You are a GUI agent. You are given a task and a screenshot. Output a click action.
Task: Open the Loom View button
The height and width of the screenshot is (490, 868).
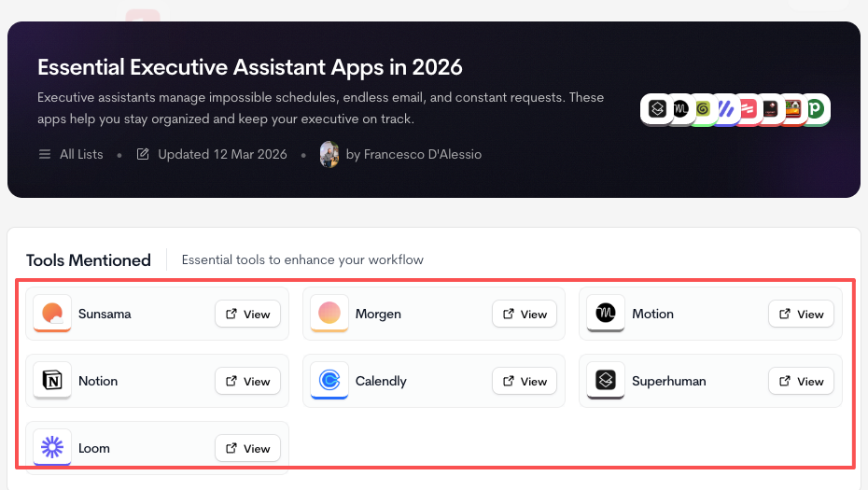click(247, 448)
